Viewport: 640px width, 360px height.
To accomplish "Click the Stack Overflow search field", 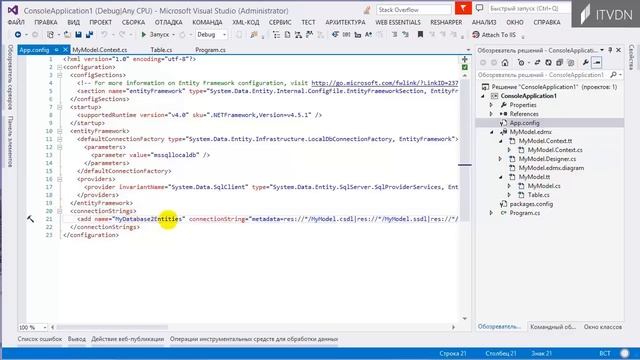I will tap(413, 9).
